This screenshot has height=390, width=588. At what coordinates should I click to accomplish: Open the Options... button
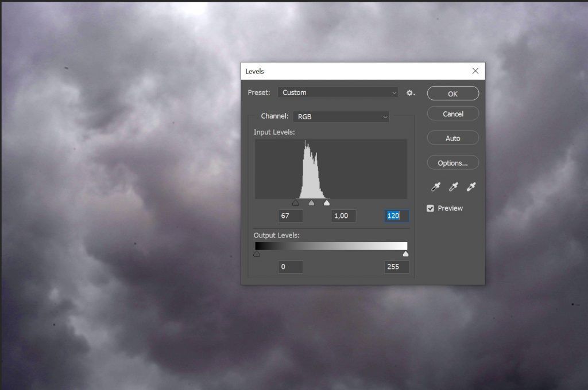coord(452,163)
